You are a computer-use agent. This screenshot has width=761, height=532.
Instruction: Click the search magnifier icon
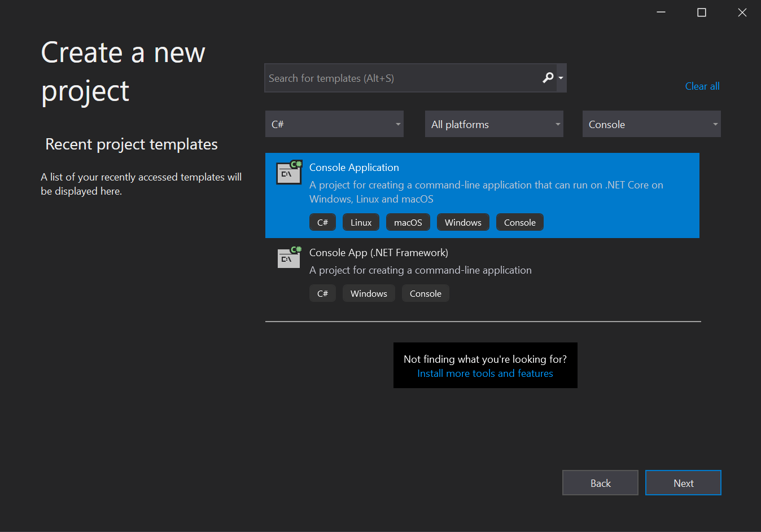[x=546, y=78]
